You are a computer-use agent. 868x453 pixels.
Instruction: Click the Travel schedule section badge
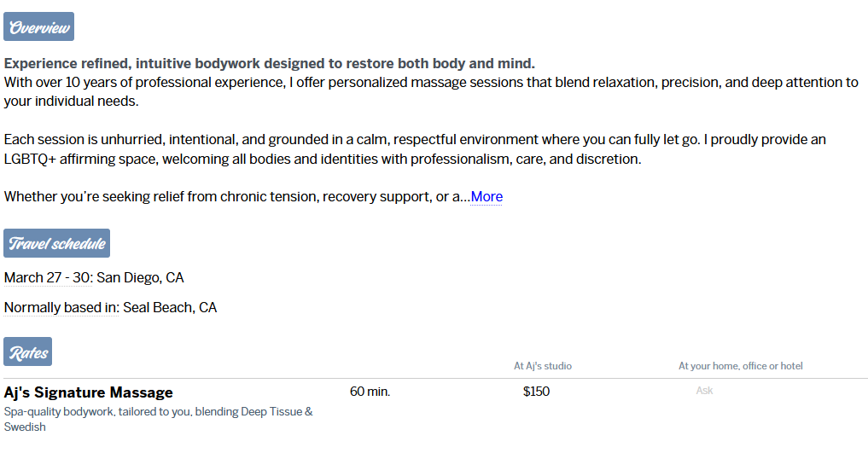click(56, 244)
